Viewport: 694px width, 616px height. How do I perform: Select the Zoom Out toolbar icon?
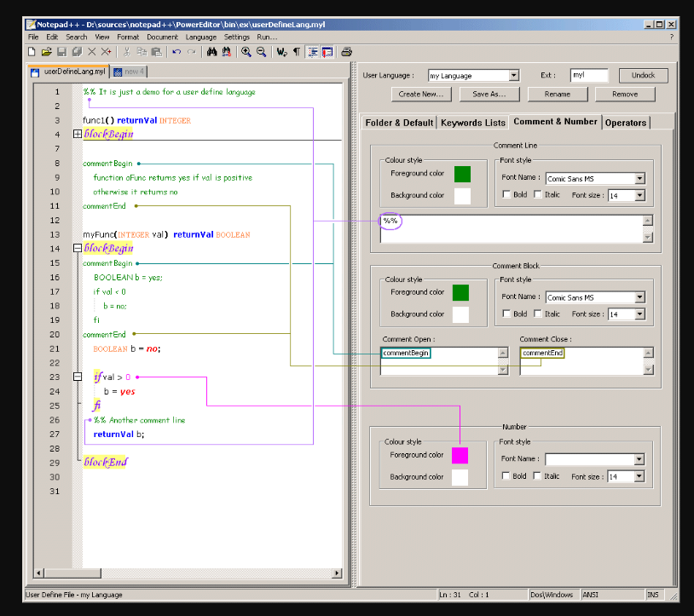[259, 51]
